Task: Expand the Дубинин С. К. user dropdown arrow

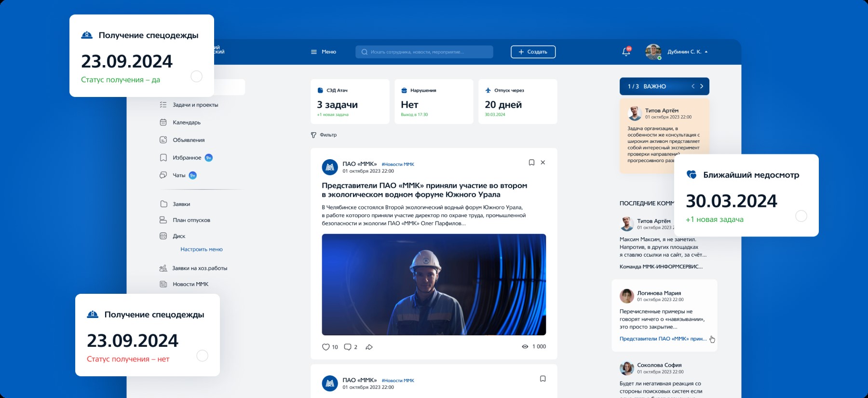Action: pos(706,52)
